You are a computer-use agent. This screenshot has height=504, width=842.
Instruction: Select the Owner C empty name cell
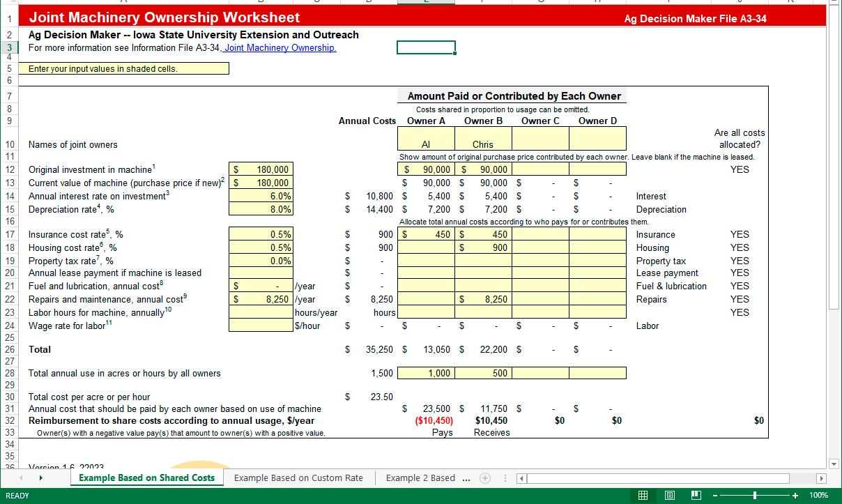(540, 139)
